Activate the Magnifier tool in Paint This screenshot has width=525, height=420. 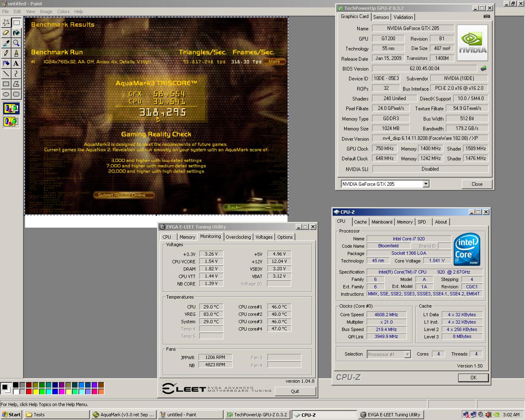click(16, 43)
